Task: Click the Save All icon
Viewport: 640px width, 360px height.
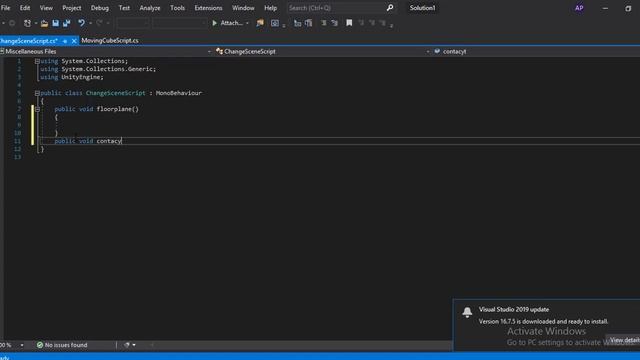Action: (x=67, y=23)
